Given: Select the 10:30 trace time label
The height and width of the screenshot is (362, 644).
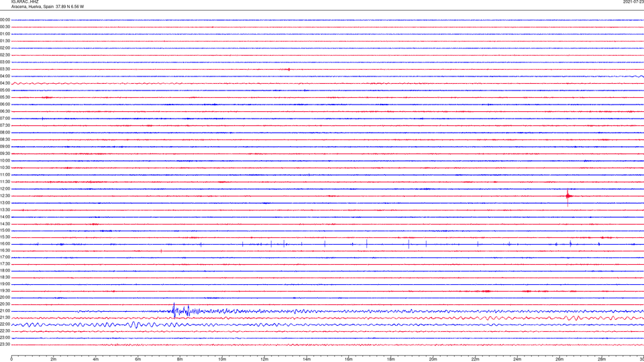Looking at the screenshot, I should (5, 168).
